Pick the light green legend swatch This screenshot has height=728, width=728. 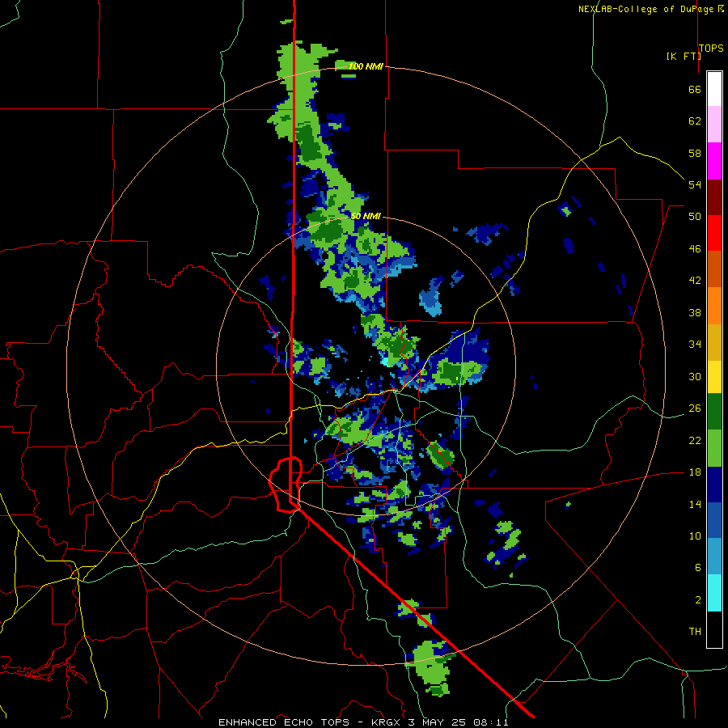[714, 448]
